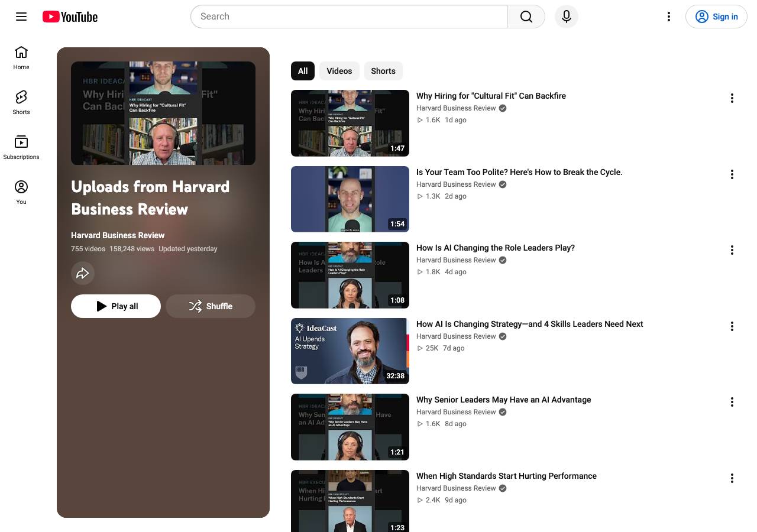The width and height of the screenshot is (757, 532).
Task: Open Harvard Business Review channel under playlist title
Action: click(118, 235)
